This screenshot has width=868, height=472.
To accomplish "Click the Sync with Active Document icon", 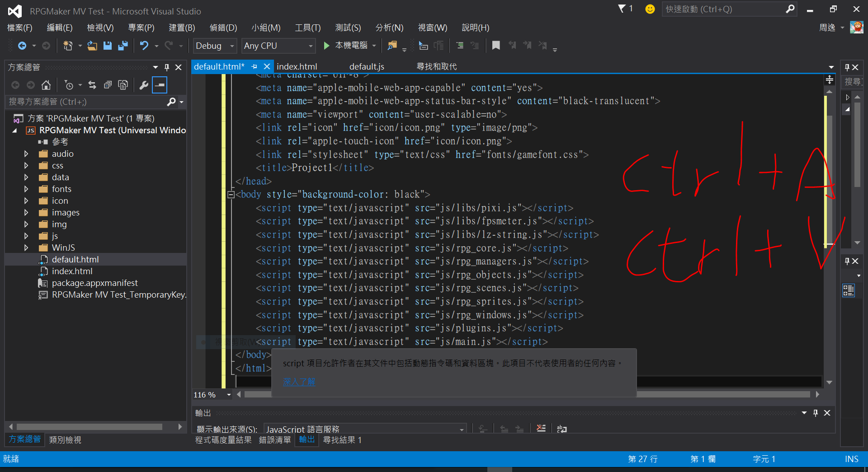I will 92,85.
